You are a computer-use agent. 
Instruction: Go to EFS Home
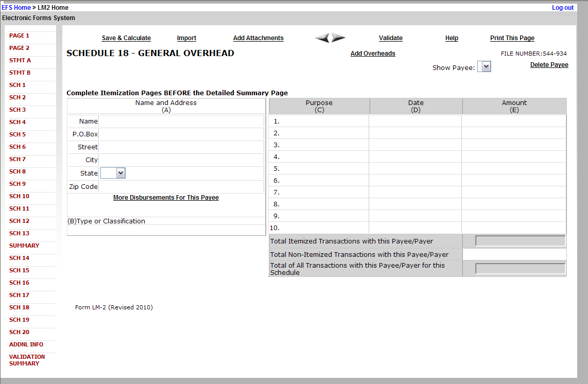pyautogui.click(x=16, y=8)
